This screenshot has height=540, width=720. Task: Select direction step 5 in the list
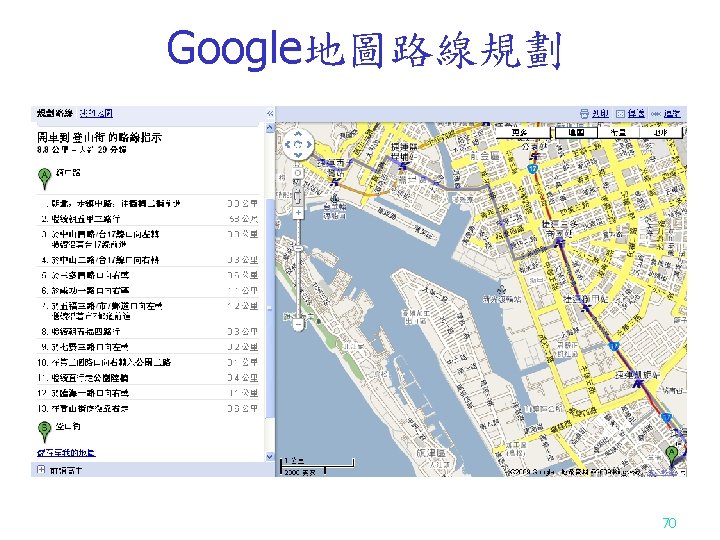click(x=147, y=275)
